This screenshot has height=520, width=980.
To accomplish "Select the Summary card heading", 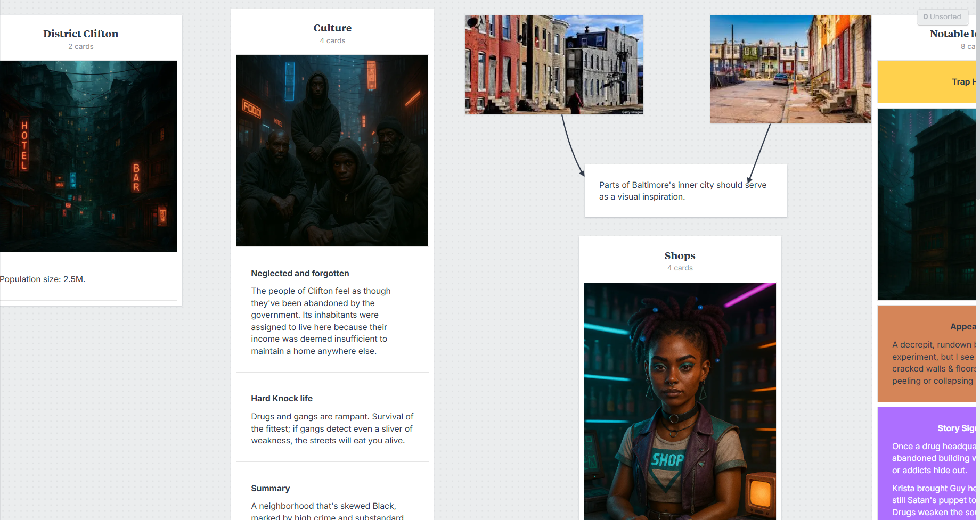I will pos(271,489).
